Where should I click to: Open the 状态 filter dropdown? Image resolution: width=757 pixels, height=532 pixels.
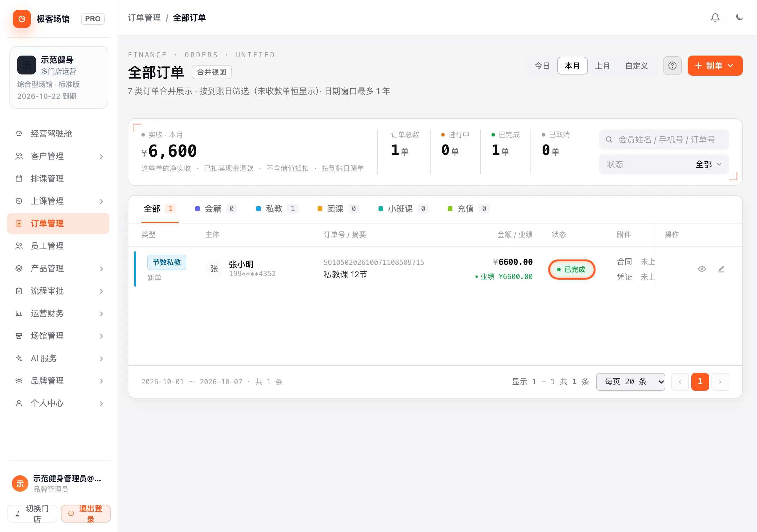coord(664,164)
